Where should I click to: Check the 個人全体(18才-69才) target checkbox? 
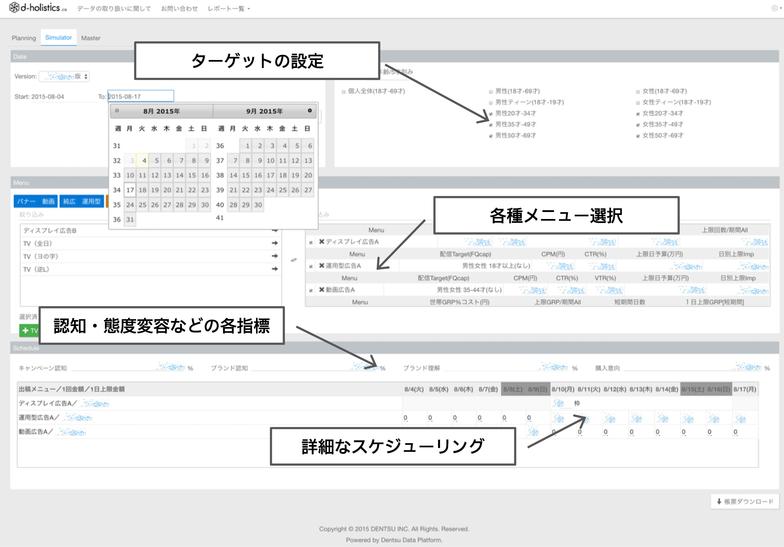click(342, 91)
